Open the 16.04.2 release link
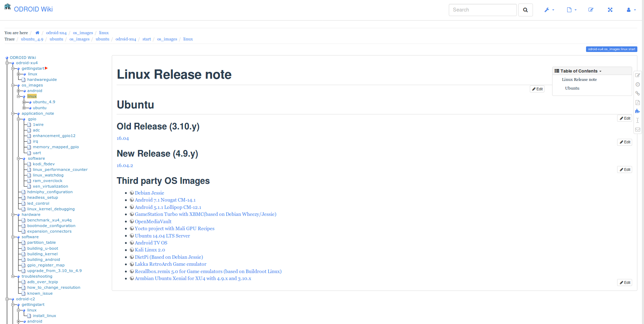This screenshot has height=324, width=644. click(x=125, y=166)
